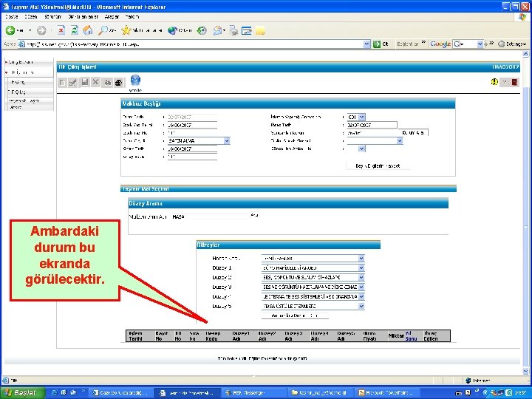Click the Edit pencil icon in form toolbar

tap(72, 83)
